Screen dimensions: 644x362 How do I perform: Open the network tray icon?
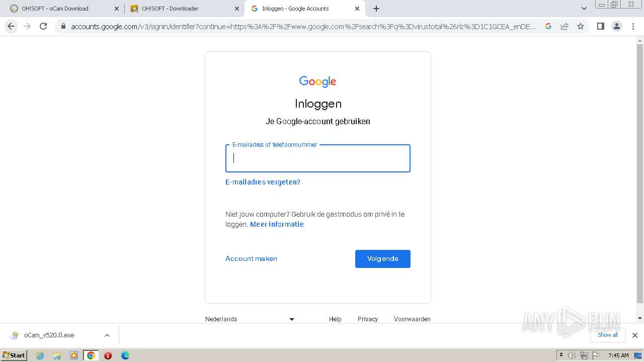(584, 355)
